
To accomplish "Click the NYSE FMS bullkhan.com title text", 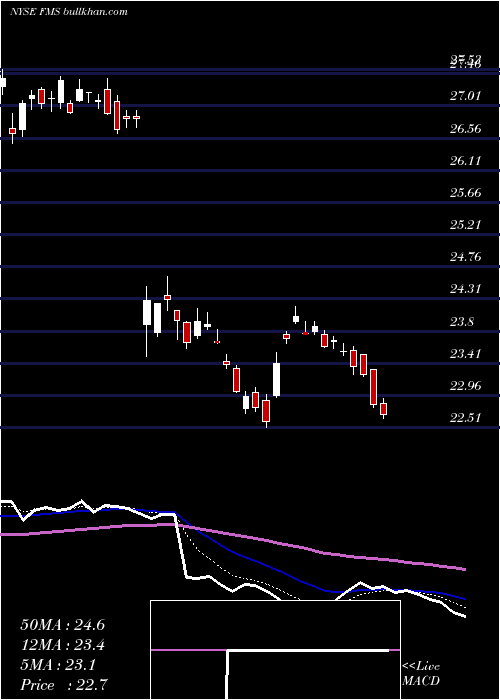I will (x=69, y=12).
